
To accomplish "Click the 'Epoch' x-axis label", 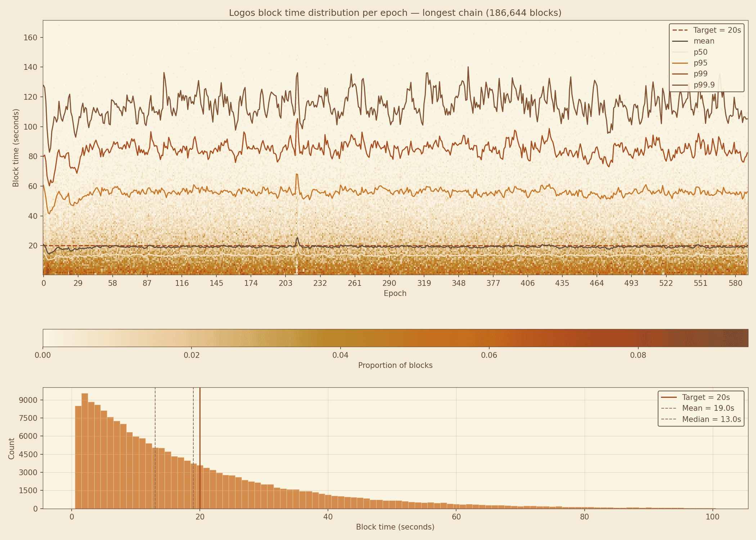I will click(395, 293).
